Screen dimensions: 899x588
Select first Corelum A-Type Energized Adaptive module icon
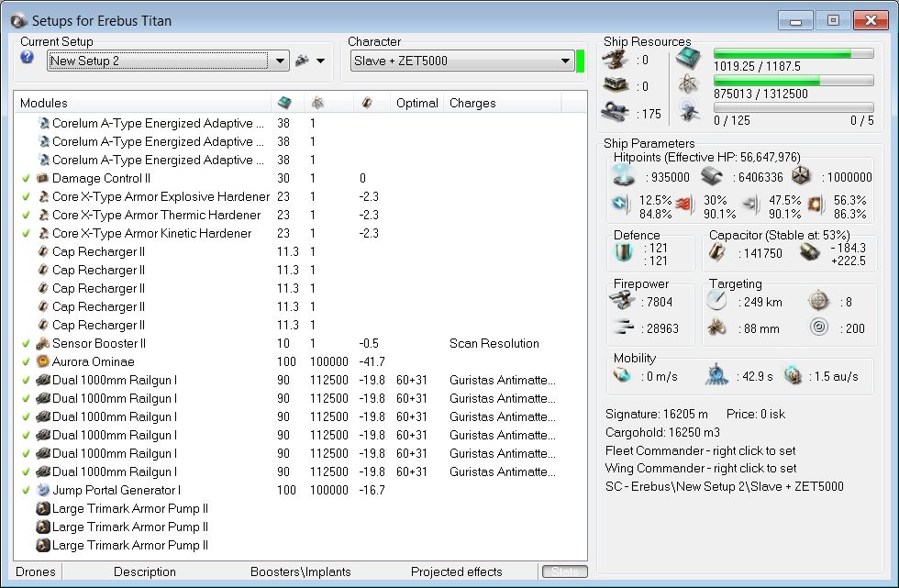pyautogui.click(x=43, y=123)
